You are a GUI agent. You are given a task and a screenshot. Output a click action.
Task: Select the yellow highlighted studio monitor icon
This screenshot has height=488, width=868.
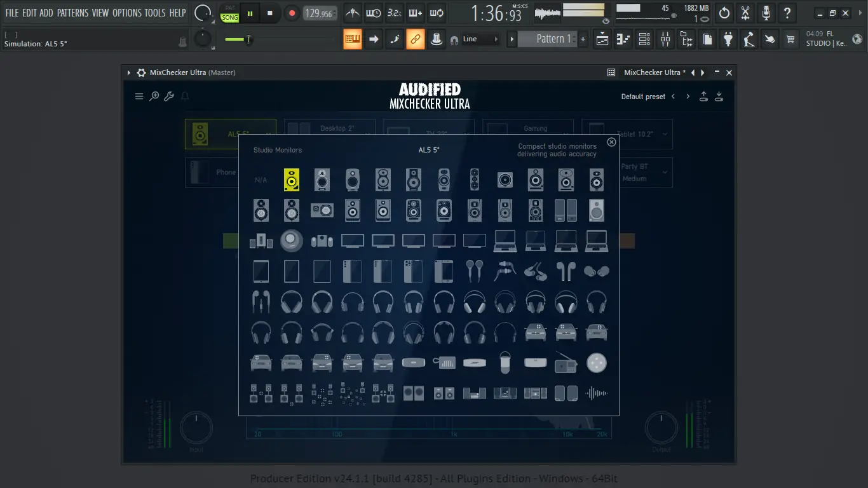coord(292,180)
